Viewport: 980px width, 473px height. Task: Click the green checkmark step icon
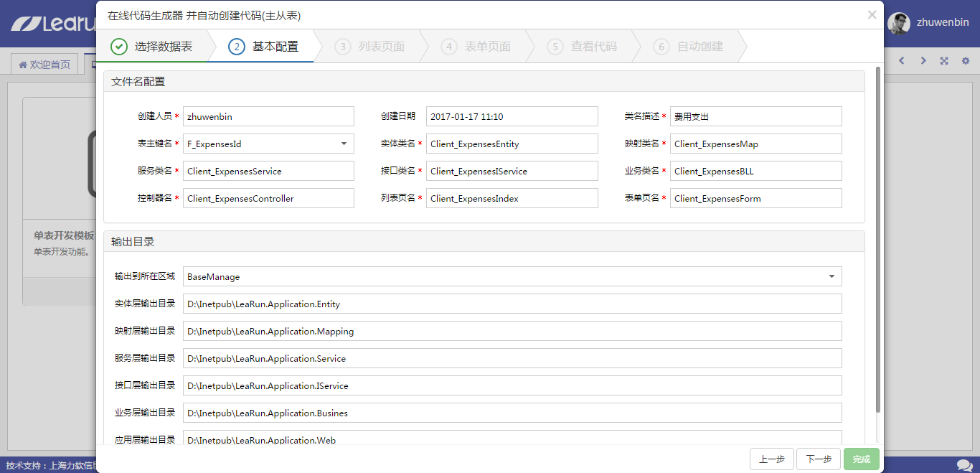[119, 47]
